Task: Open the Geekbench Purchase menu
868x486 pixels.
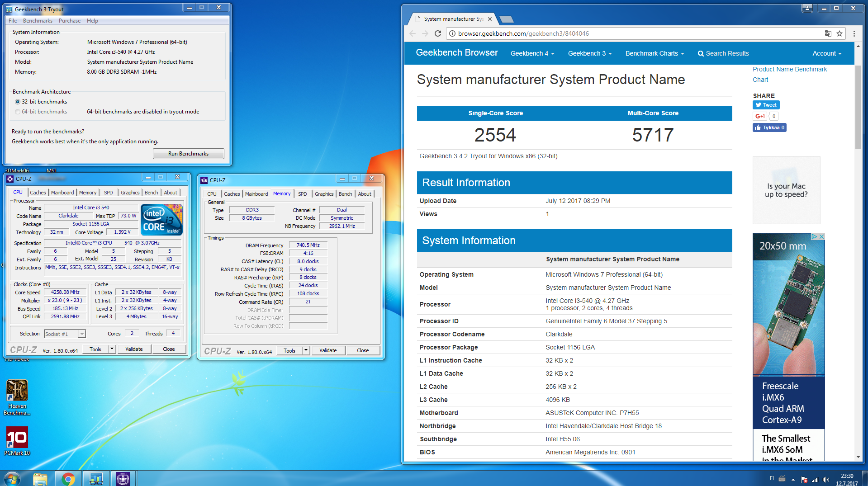Action: click(70, 21)
